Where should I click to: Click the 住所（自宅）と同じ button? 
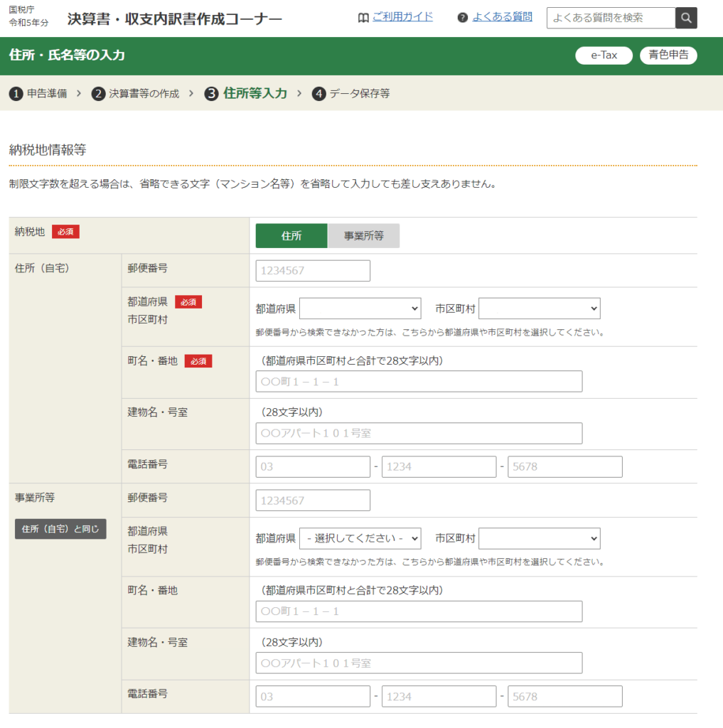tap(60, 529)
